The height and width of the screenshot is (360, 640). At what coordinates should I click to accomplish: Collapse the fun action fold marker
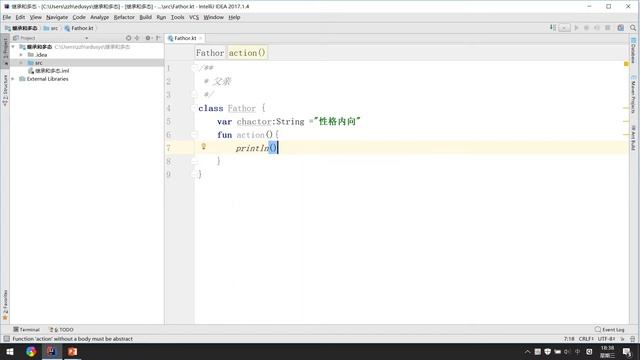[x=194, y=135]
